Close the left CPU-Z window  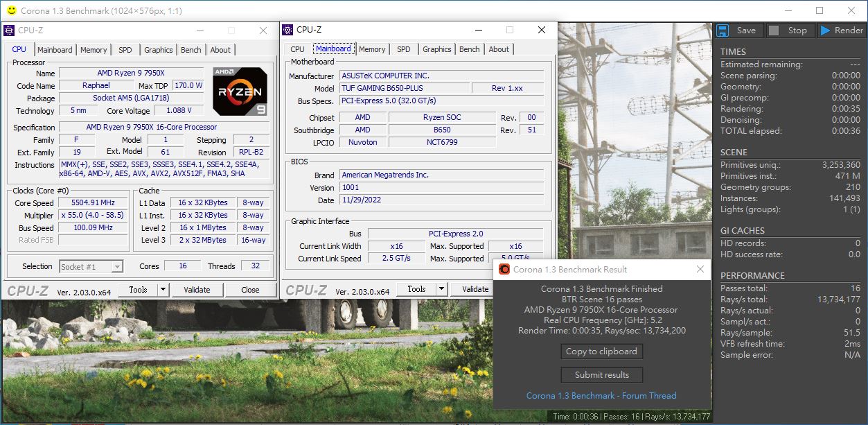pyautogui.click(x=263, y=31)
